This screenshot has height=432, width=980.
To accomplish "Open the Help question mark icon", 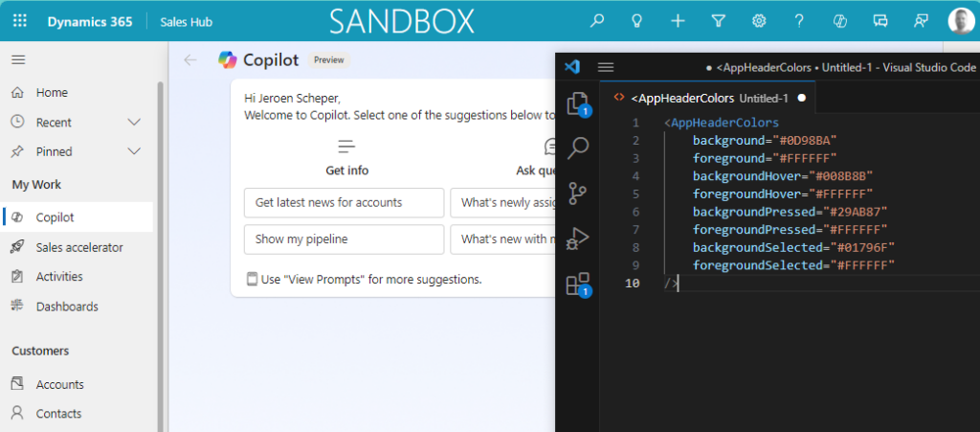I will tap(799, 21).
